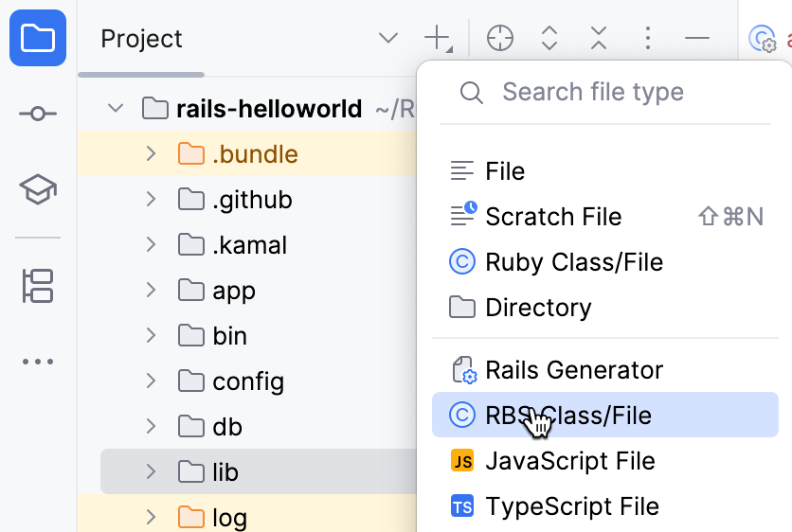Collapse the rails-helloworld root folder
The width and height of the screenshot is (792, 532).
tap(117, 109)
